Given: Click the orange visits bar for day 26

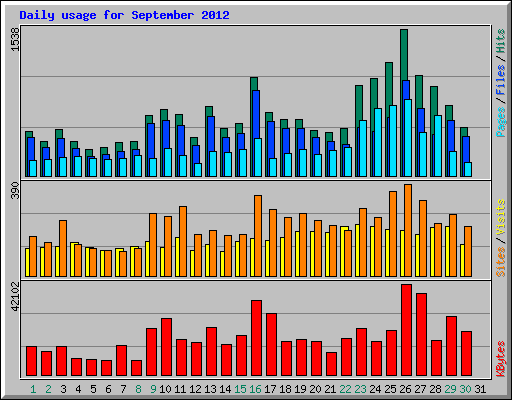Looking at the screenshot, I should 408,230.
